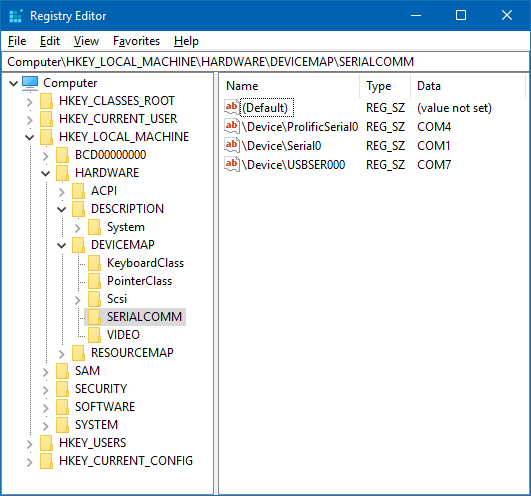
Task: Click the Computer monitor icon
Action: point(30,83)
